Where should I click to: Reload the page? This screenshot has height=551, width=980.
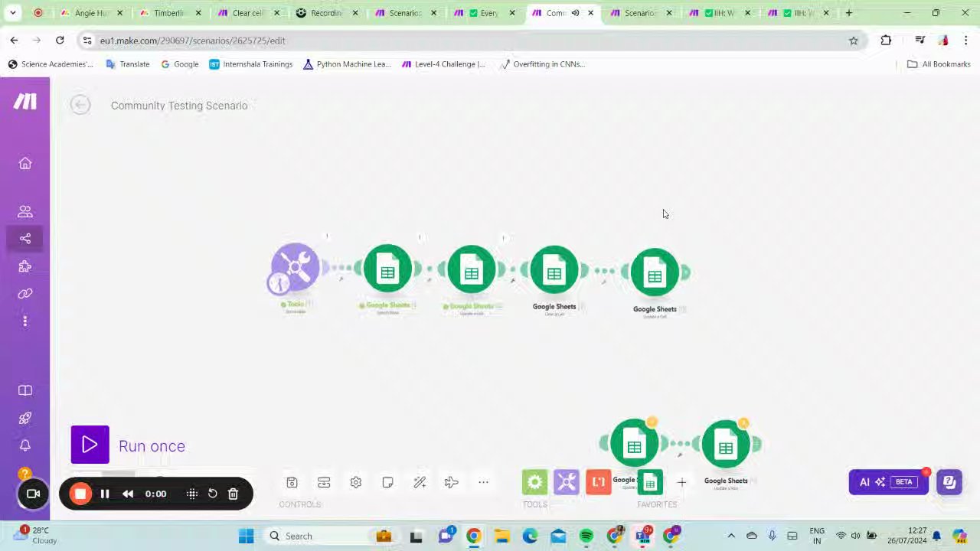pyautogui.click(x=60, y=41)
